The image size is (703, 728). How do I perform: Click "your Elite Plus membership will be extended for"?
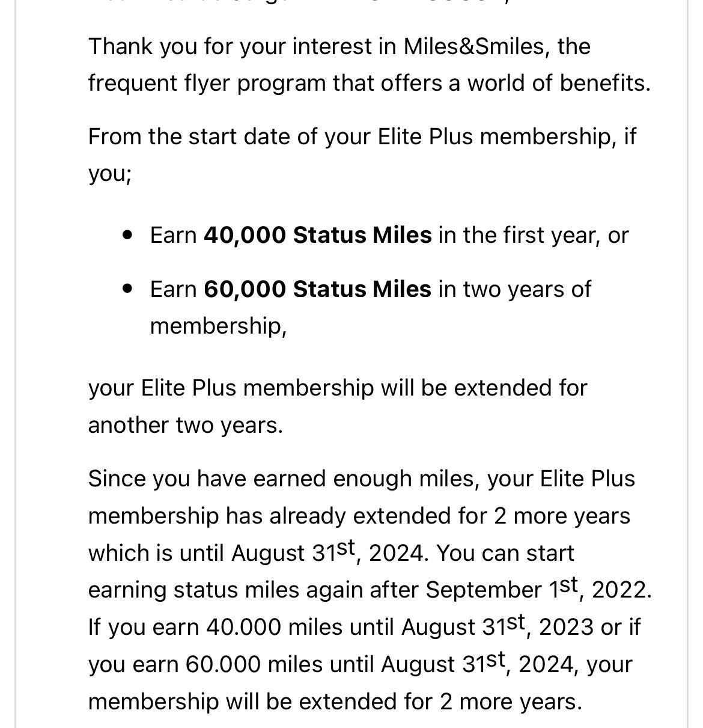[x=338, y=388]
